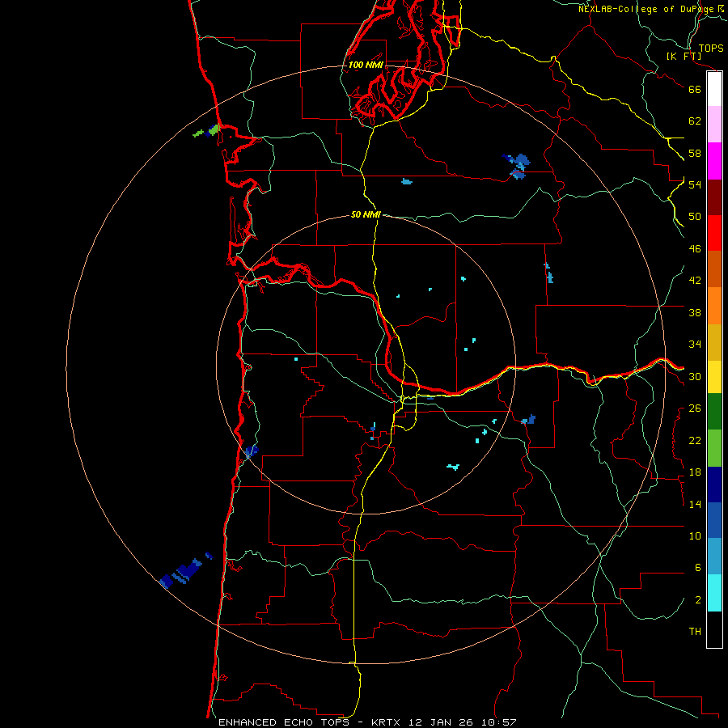Click the '12 JAN 26 10:57' timestamp

(463, 722)
